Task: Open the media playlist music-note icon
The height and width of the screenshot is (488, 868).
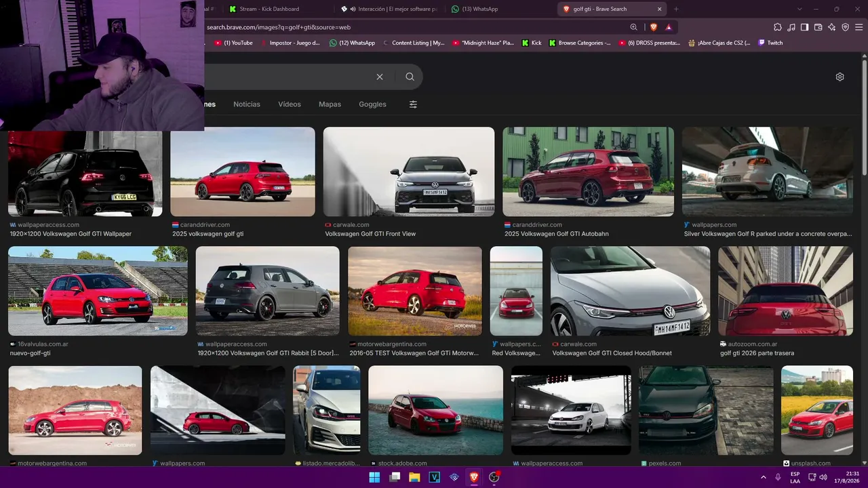Action: click(791, 27)
